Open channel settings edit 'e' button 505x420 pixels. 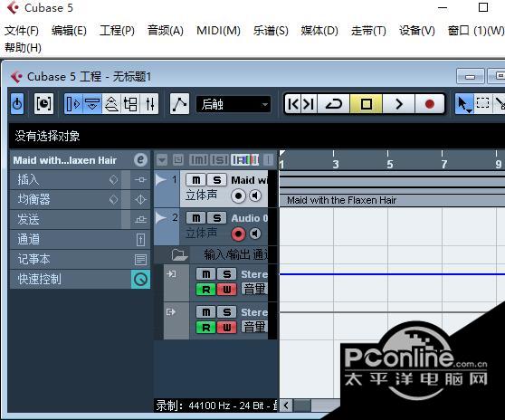141,159
